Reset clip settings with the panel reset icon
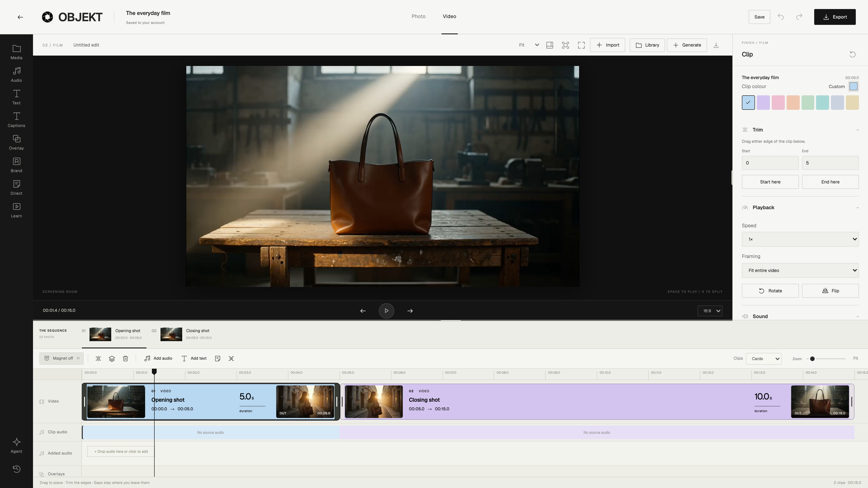Viewport: 868px width, 488px height. click(x=852, y=54)
